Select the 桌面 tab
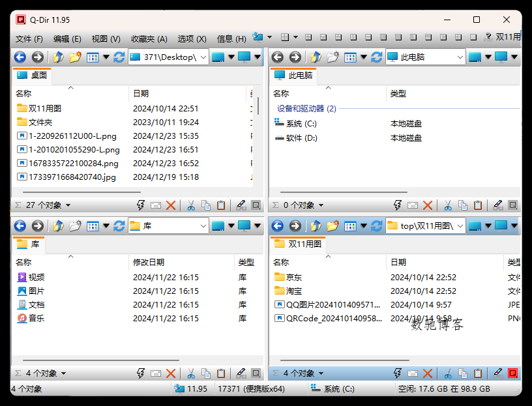 (x=32, y=76)
